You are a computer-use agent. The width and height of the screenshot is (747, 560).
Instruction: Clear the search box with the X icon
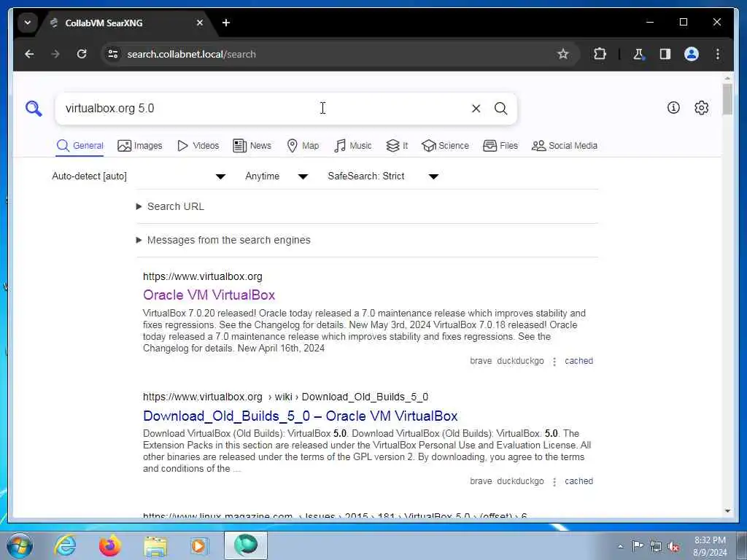point(476,109)
